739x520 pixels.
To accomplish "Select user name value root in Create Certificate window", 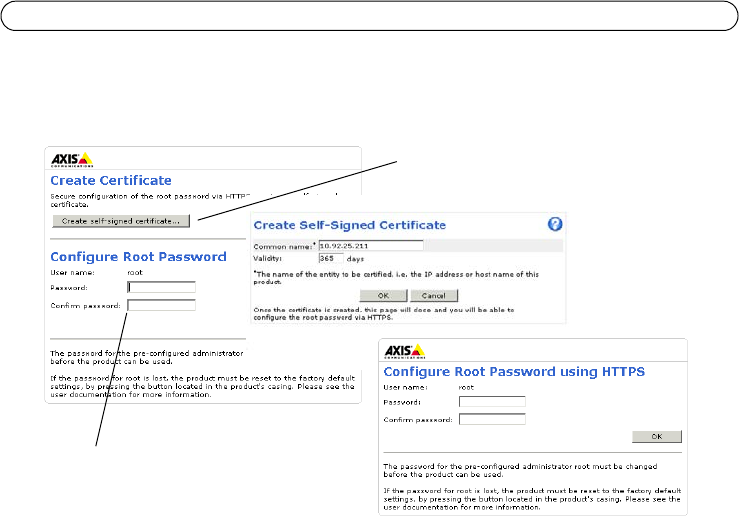I will (135, 272).
